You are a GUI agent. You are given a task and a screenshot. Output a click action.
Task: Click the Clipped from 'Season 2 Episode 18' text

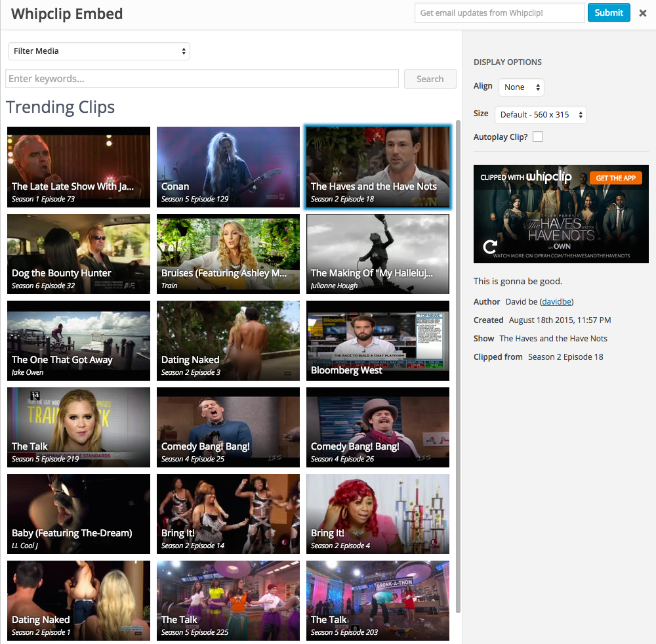[565, 356]
